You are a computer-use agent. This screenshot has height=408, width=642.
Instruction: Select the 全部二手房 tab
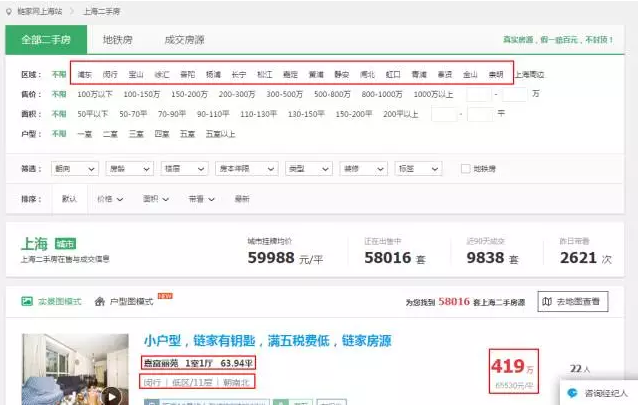(x=46, y=40)
